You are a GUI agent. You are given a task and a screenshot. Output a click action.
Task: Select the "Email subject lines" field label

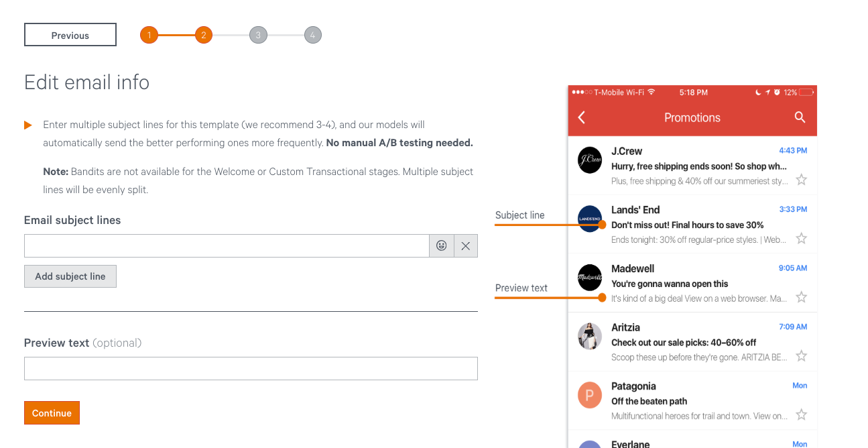[72, 221]
